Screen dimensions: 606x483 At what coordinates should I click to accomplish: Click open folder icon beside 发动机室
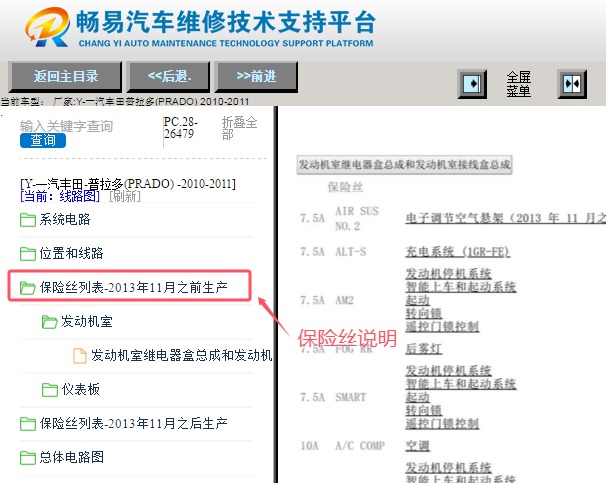point(49,322)
